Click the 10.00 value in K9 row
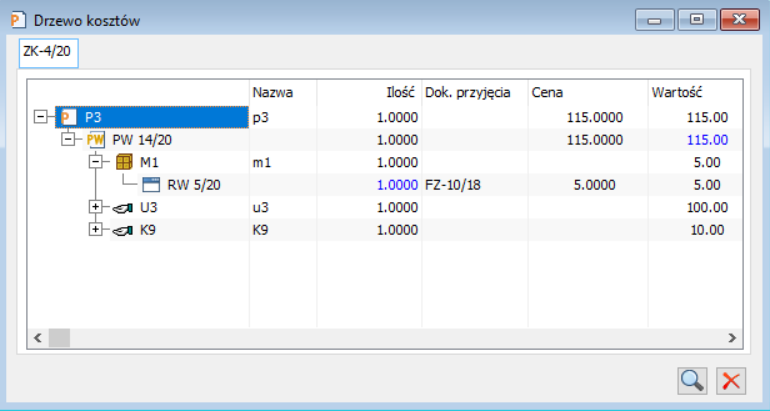This screenshot has height=411, width=770. pyautogui.click(x=707, y=230)
